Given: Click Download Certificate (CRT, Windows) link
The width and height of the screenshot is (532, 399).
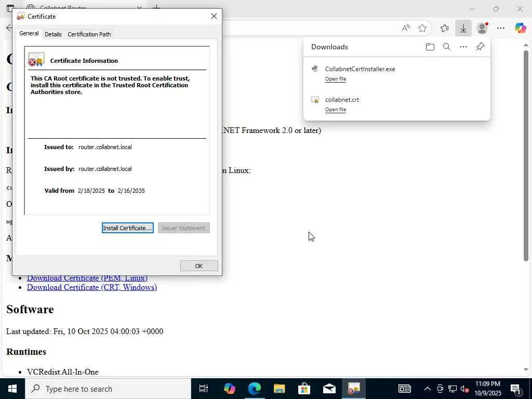Looking at the screenshot, I should tap(92, 287).
